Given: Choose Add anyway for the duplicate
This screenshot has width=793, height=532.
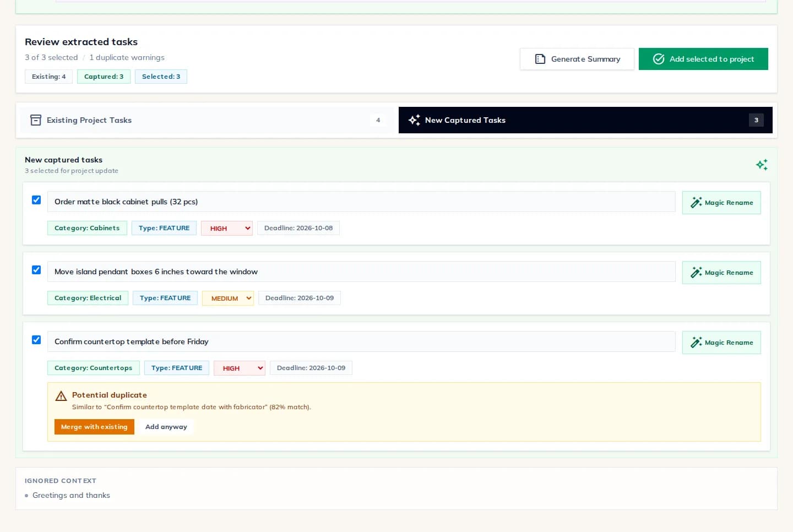Looking at the screenshot, I should pyautogui.click(x=166, y=427).
